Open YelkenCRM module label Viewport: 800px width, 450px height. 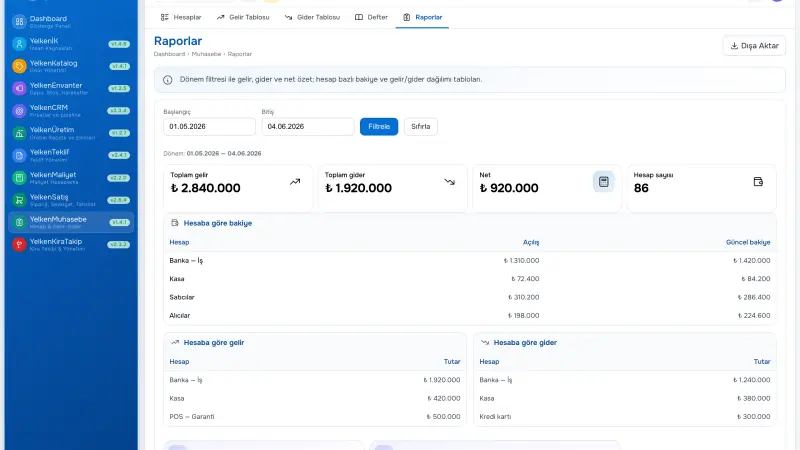pos(48,108)
